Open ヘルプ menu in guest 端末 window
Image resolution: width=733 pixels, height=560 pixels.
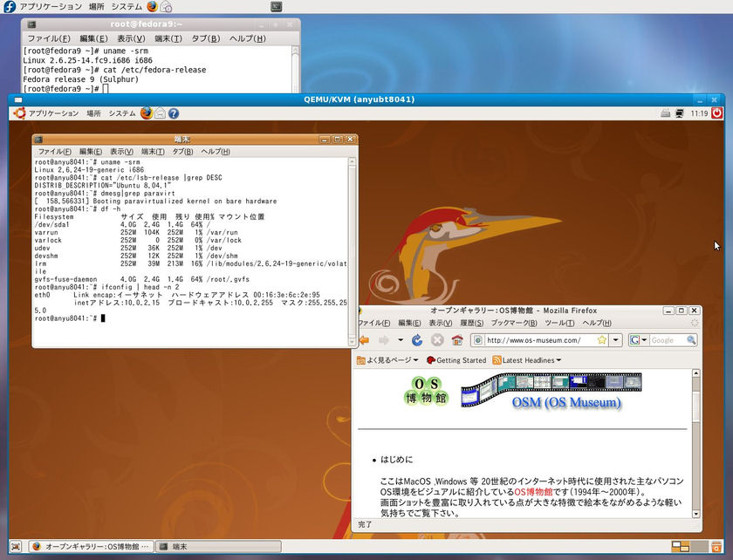215,152
